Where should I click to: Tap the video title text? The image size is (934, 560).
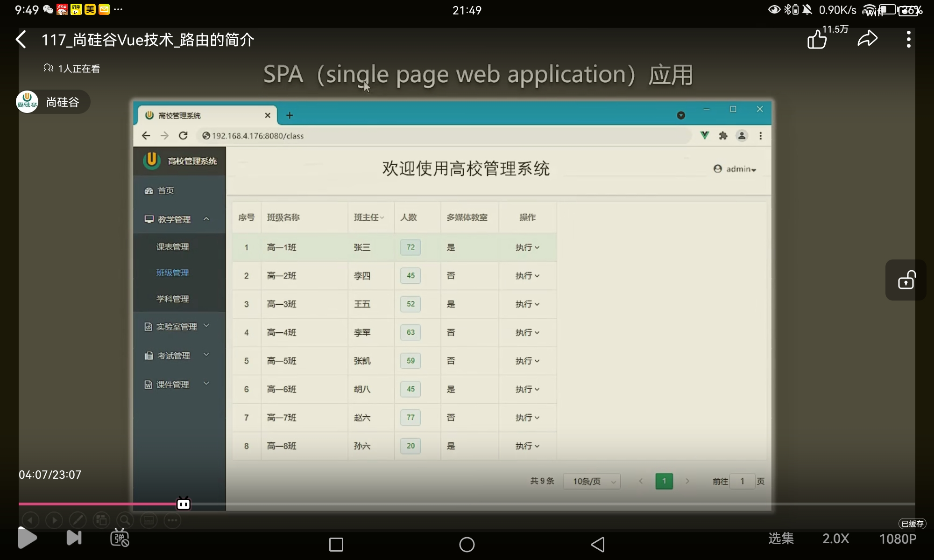[x=148, y=40]
